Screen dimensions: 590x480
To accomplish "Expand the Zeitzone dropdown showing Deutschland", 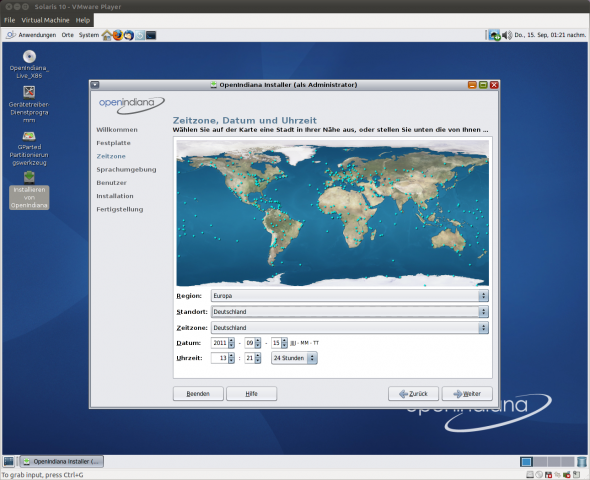I will [350, 328].
